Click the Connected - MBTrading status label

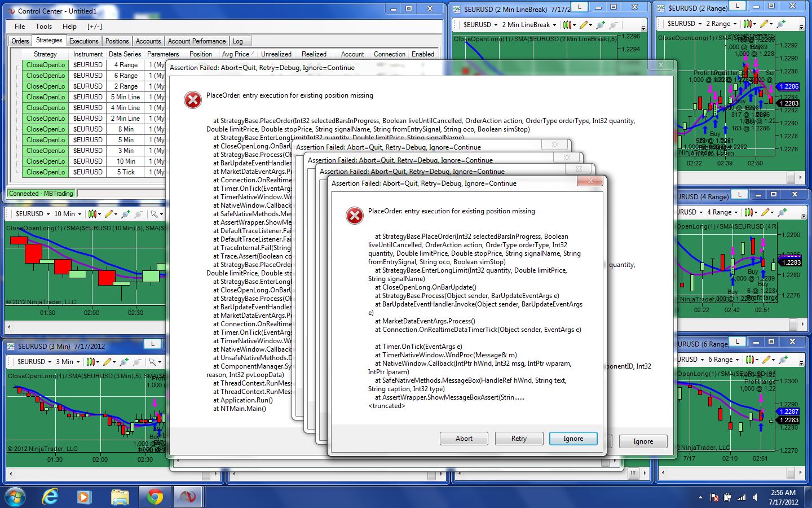coord(41,194)
